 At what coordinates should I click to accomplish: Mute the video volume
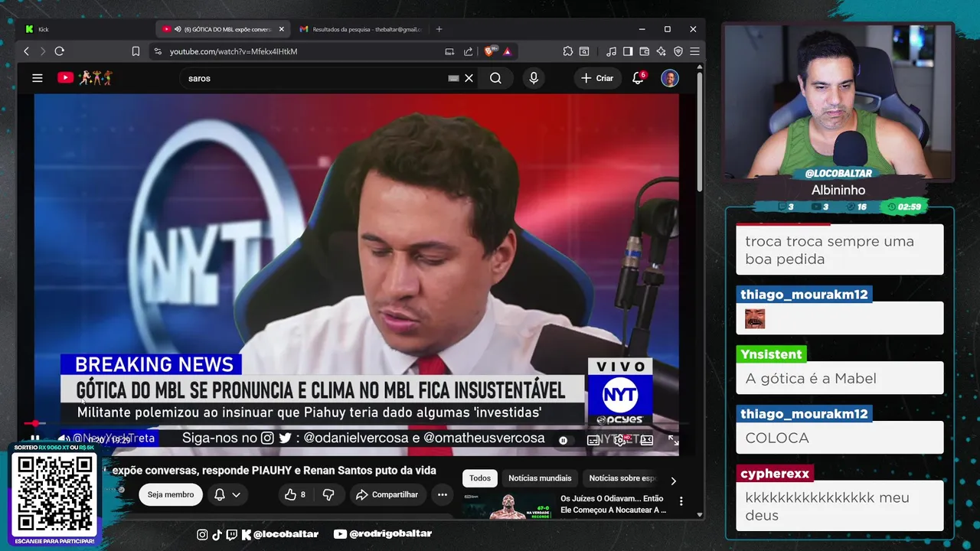pos(63,439)
